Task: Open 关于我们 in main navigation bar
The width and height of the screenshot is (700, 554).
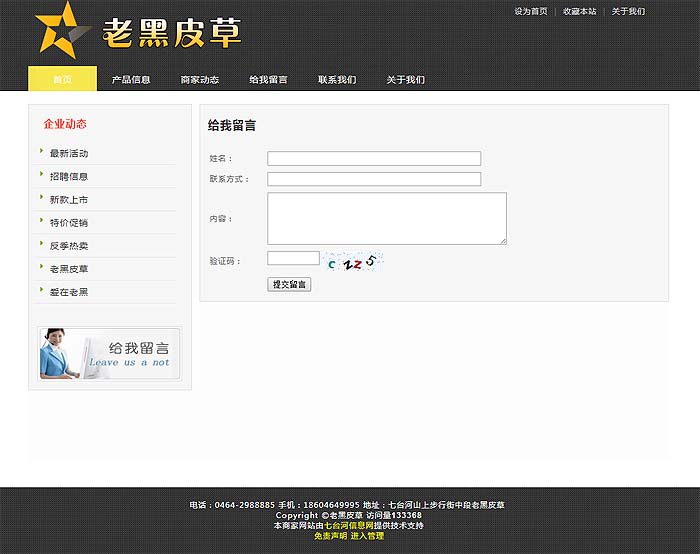Action: tap(405, 79)
